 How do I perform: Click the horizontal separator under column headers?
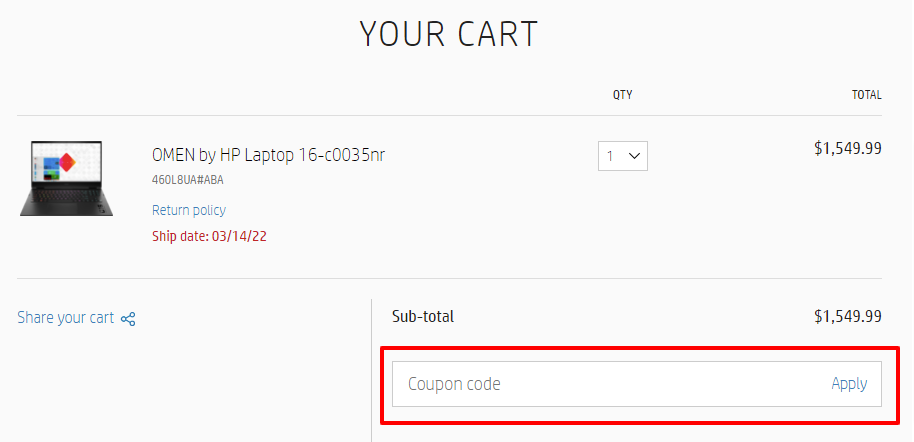[x=449, y=115]
